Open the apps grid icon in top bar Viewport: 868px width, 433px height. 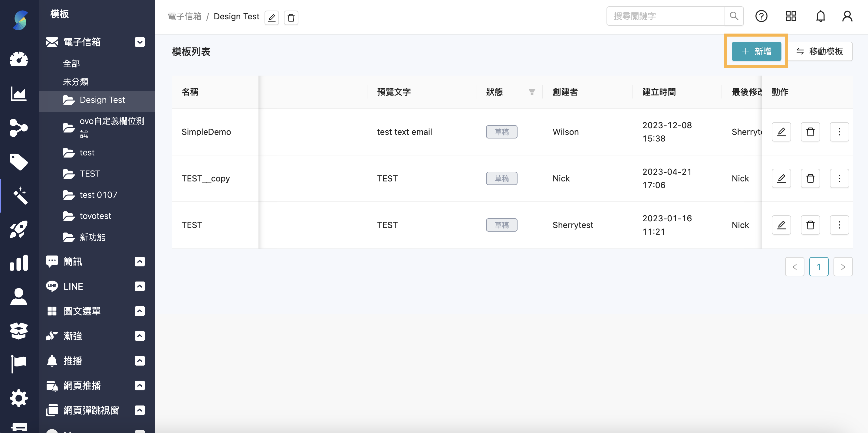pyautogui.click(x=791, y=16)
